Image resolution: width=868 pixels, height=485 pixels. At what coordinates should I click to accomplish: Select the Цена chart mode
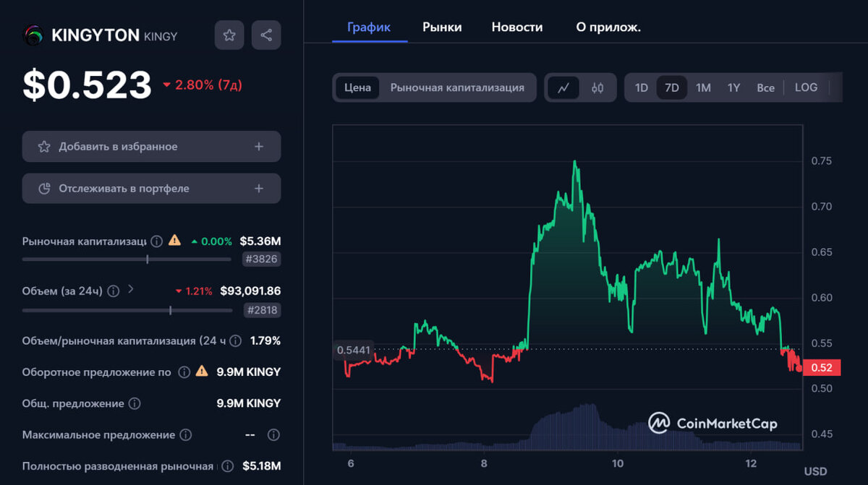tap(357, 87)
